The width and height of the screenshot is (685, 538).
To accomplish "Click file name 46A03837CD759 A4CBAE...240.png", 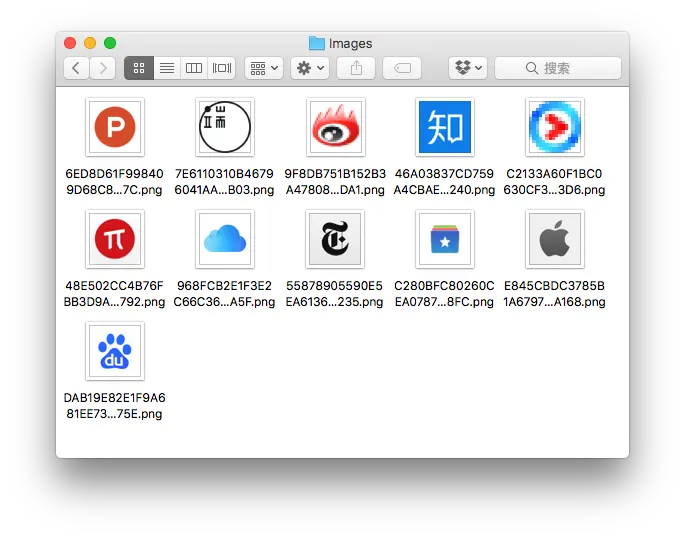I will [444, 182].
